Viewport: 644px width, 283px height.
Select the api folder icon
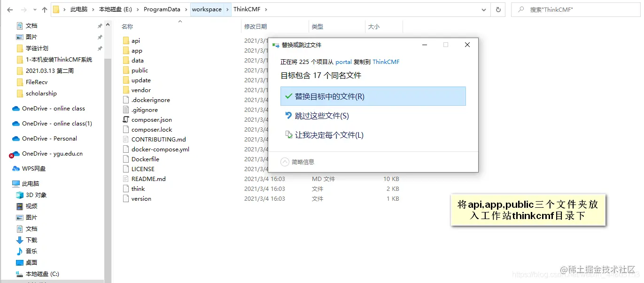tap(125, 41)
